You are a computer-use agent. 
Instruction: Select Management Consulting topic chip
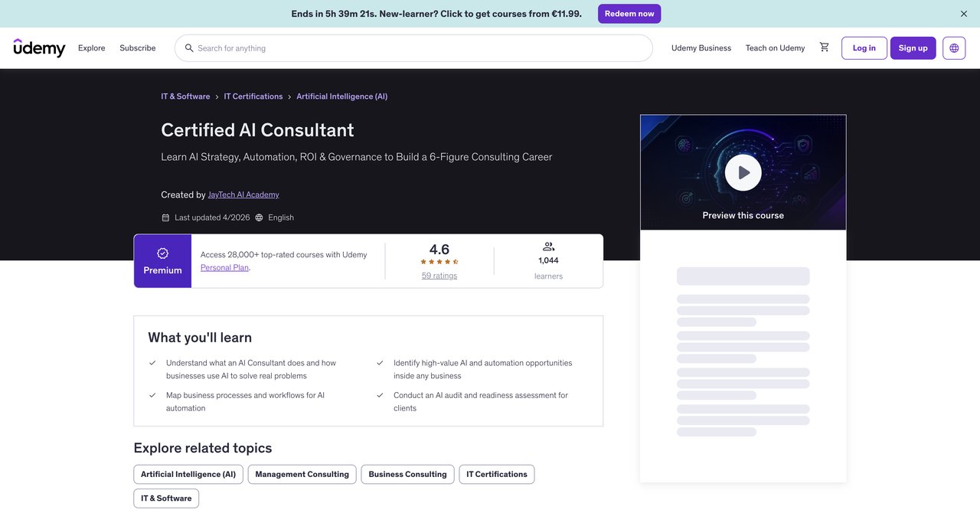pyautogui.click(x=302, y=475)
